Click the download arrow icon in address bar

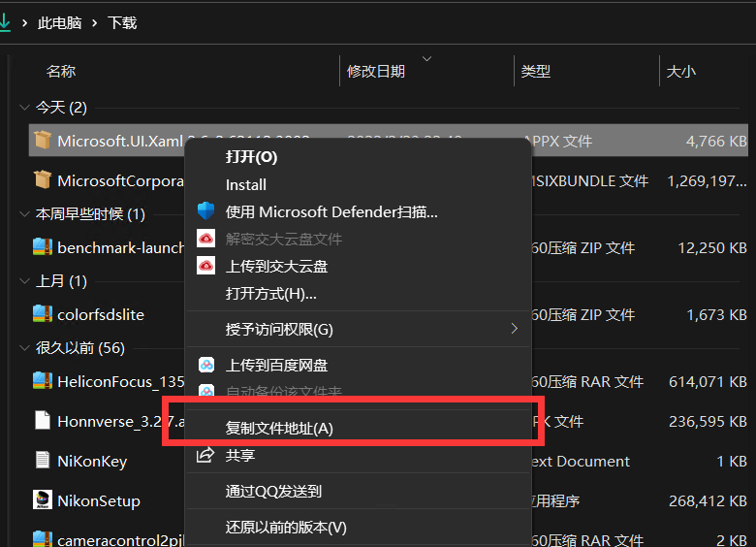click(5, 22)
